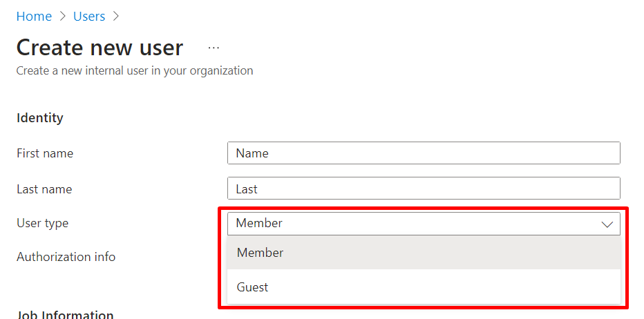This screenshot has width=644, height=319.
Task: Click the ellipsis more options icon
Action: tap(214, 48)
